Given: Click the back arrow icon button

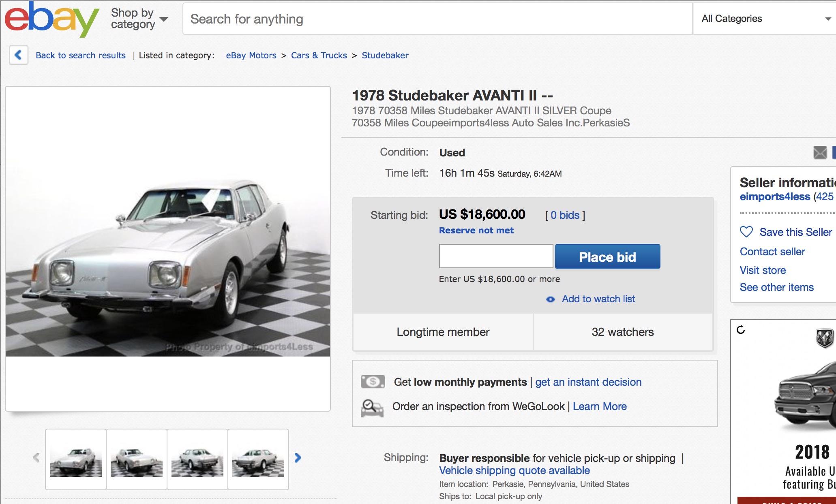Looking at the screenshot, I should click(18, 55).
